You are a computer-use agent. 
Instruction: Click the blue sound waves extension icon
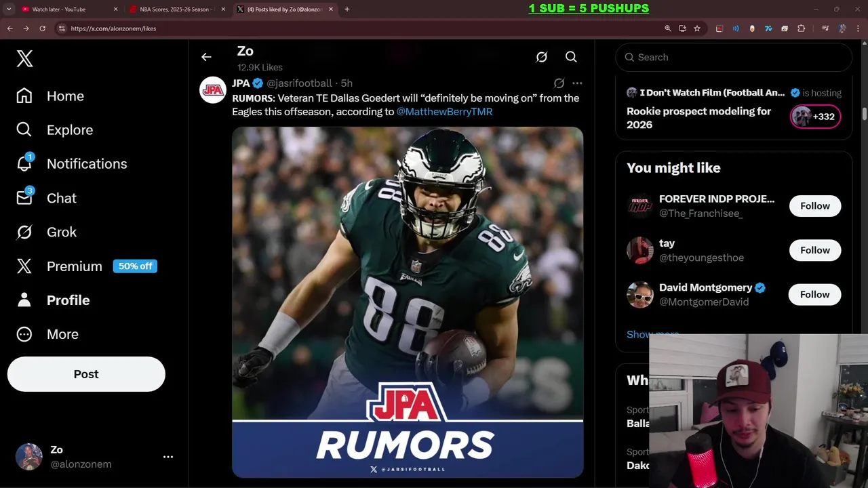click(x=736, y=28)
